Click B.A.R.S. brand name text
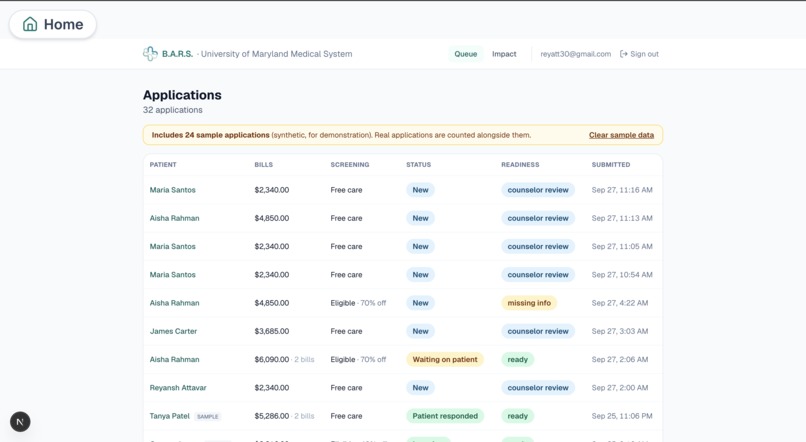Viewport: 806px width, 442px height. pyautogui.click(x=177, y=54)
